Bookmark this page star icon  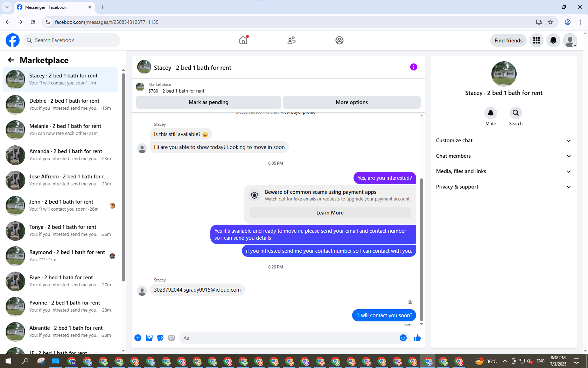coord(550,22)
